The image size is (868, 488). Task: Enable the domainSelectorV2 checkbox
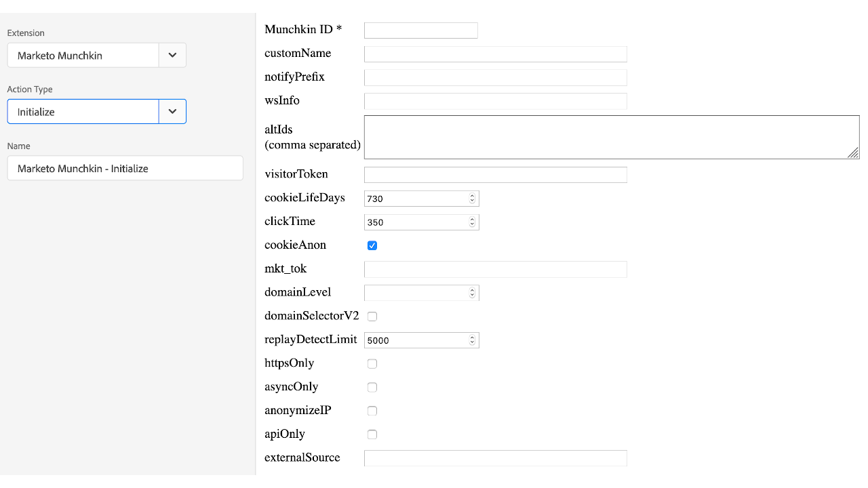tap(372, 317)
